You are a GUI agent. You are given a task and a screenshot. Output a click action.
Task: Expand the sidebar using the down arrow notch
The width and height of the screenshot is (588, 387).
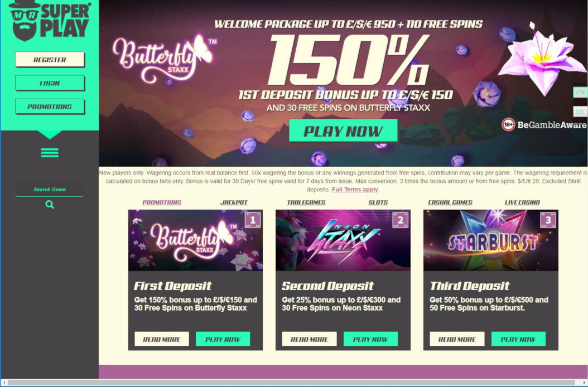click(x=50, y=134)
